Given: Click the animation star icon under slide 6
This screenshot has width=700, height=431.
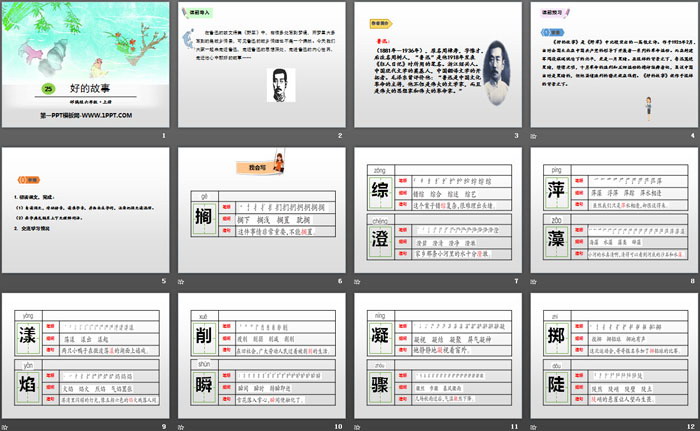Looking at the screenshot, I should tap(184, 280).
